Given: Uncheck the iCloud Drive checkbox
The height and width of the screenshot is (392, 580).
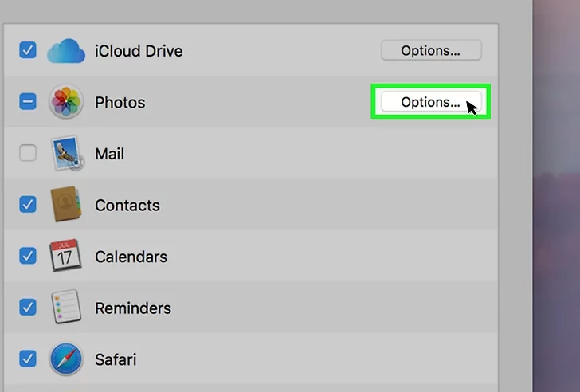Looking at the screenshot, I should pos(28,50).
